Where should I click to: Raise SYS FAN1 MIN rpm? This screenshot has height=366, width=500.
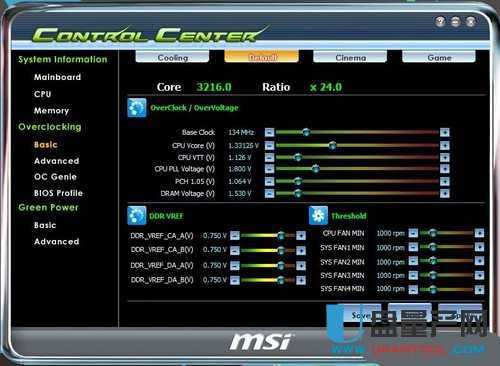point(479,247)
